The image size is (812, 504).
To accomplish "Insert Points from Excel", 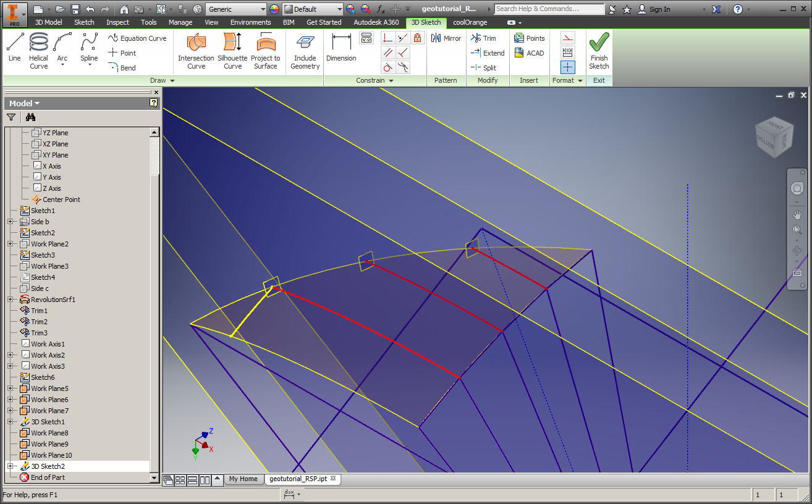I will pos(530,38).
